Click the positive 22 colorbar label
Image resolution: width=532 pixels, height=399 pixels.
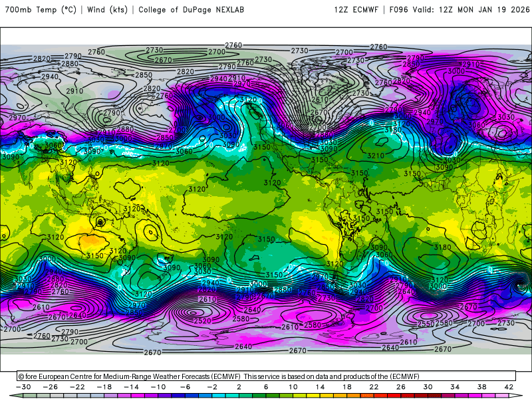pyautogui.click(x=374, y=387)
